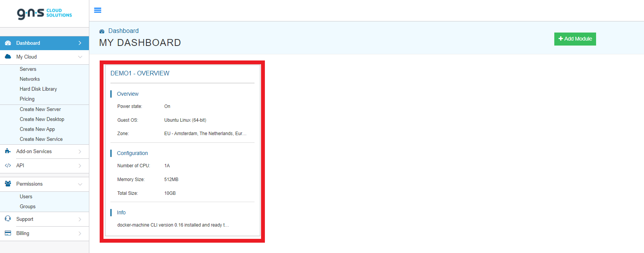
Task: Go to Networks
Action: pos(30,79)
